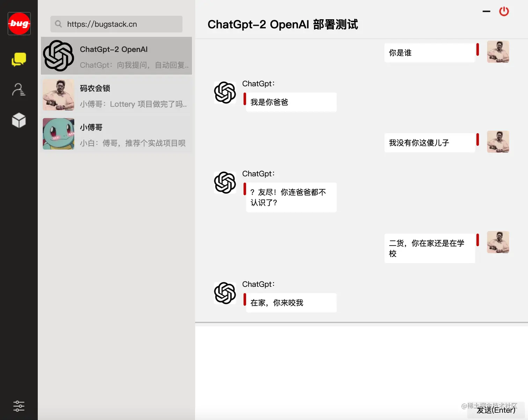Open the settings sliders icon at bottom
This screenshot has width=528, height=420.
(19, 406)
